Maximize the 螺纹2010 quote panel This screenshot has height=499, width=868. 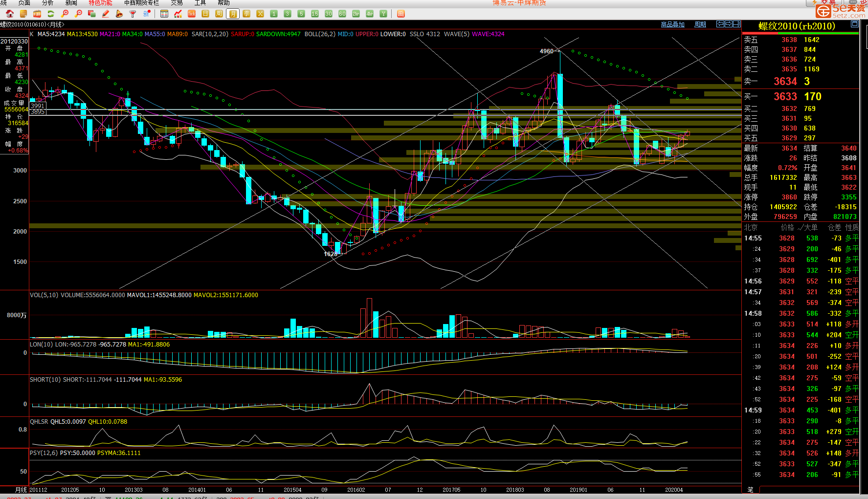(854, 24)
